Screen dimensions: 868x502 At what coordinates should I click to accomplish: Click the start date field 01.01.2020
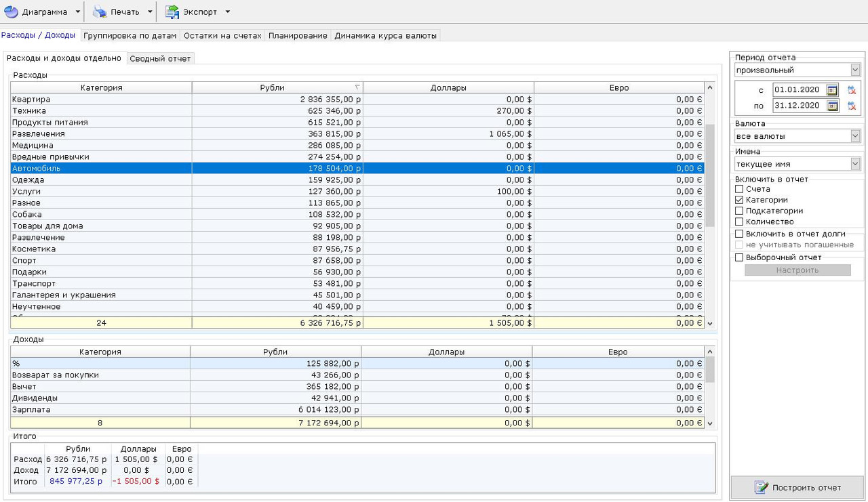799,90
